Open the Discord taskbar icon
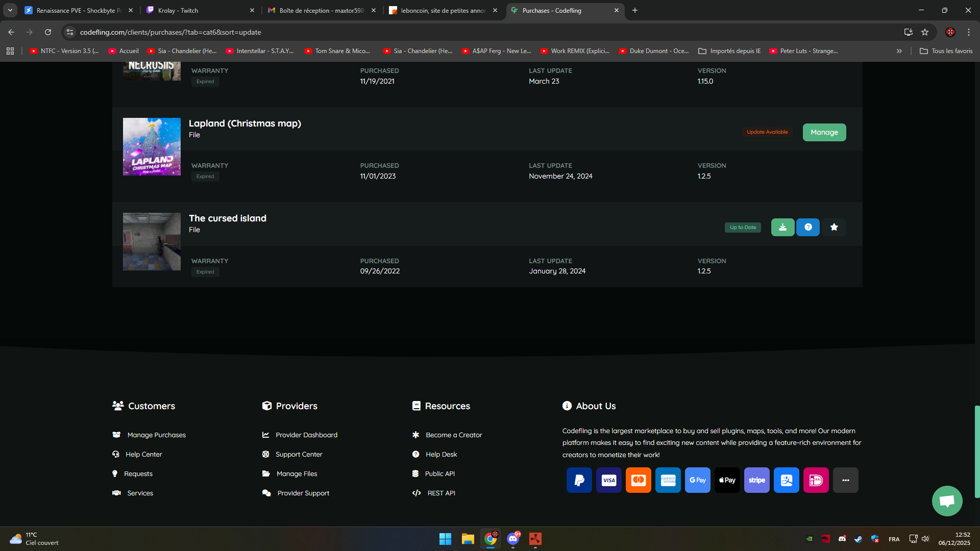This screenshot has width=980, height=551. pyautogui.click(x=513, y=539)
